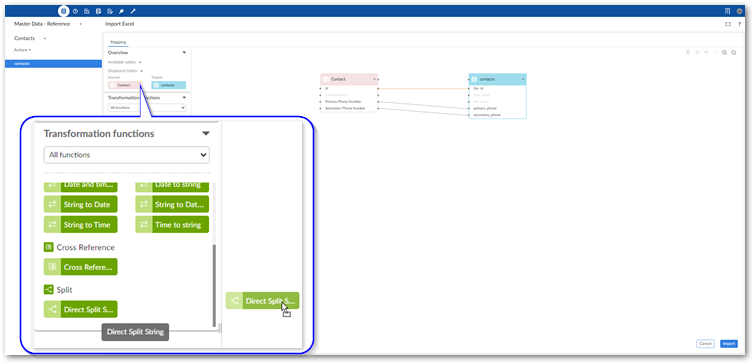
Task: Open the contacts target node menu arrow
Action: (x=522, y=79)
